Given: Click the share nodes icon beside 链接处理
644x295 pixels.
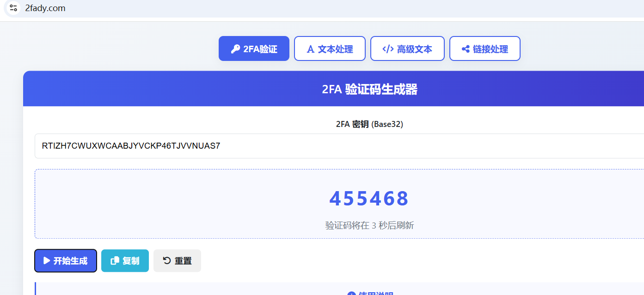Looking at the screenshot, I should pos(466,49).
